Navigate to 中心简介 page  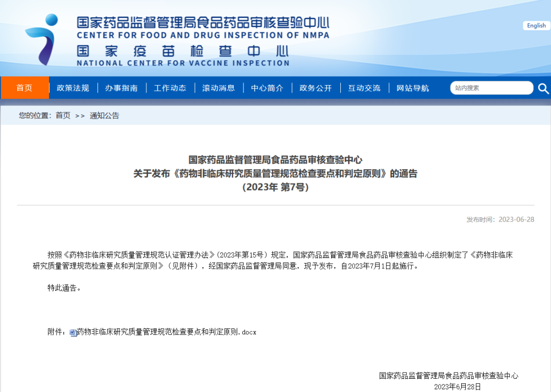[267, 88]
